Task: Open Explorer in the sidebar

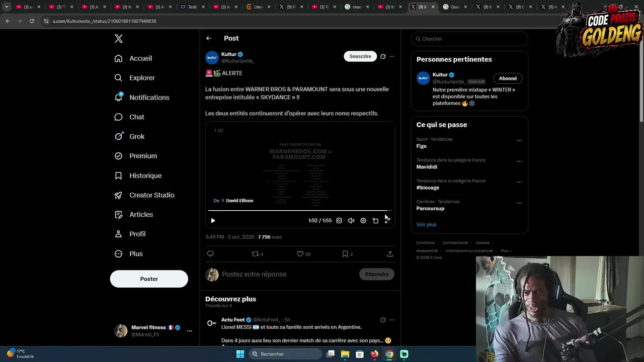Action: coord(135,78)
